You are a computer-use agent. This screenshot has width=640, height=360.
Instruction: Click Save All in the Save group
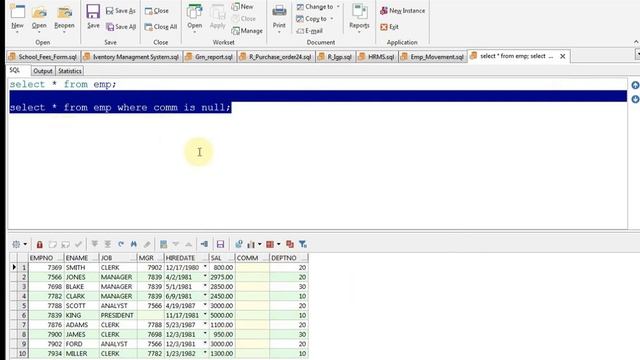click(121, 27)
